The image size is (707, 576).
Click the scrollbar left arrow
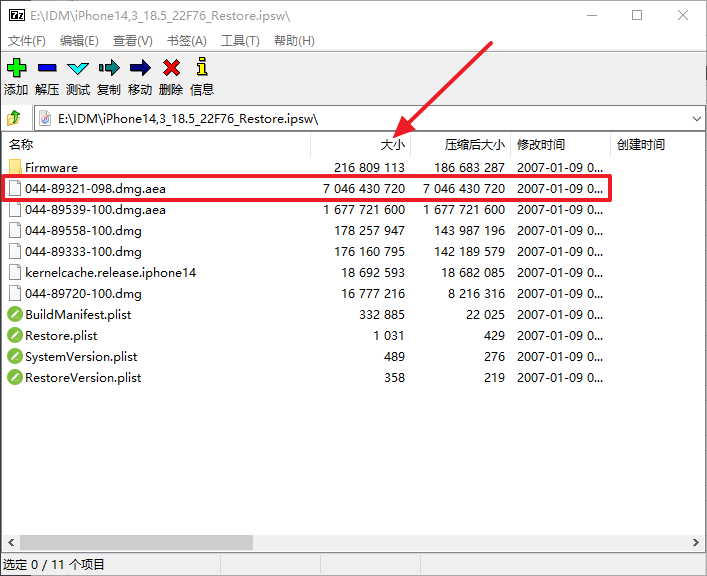pyautogui.click(x=11, y=542)
